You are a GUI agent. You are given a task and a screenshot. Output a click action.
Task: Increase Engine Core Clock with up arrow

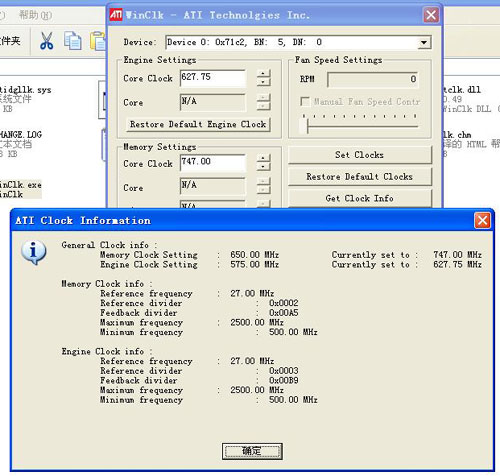tap(263, 74)
